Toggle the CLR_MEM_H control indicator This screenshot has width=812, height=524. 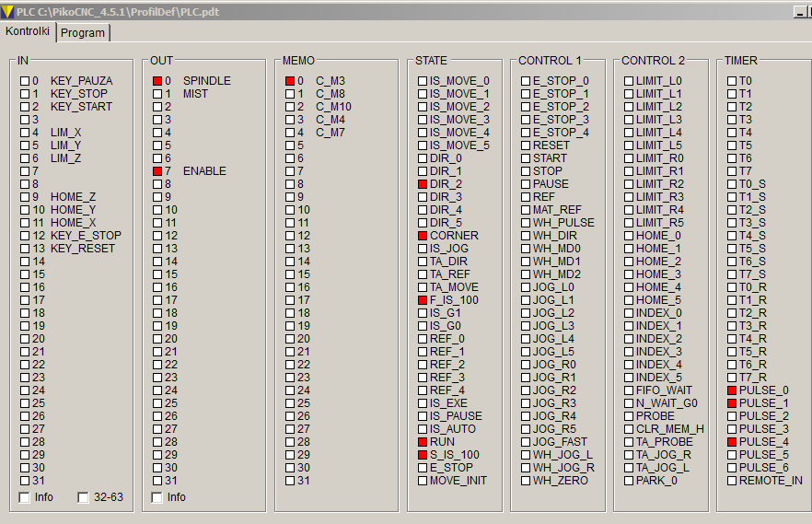click(x=629, y=429)
